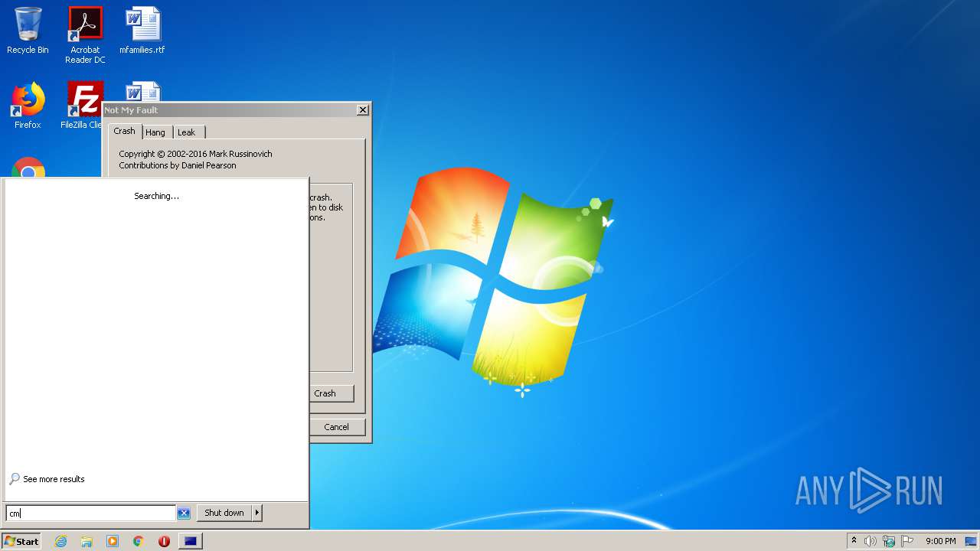Clear the search box with the X icon
980x551 pixels.
[x=184, y=513]
